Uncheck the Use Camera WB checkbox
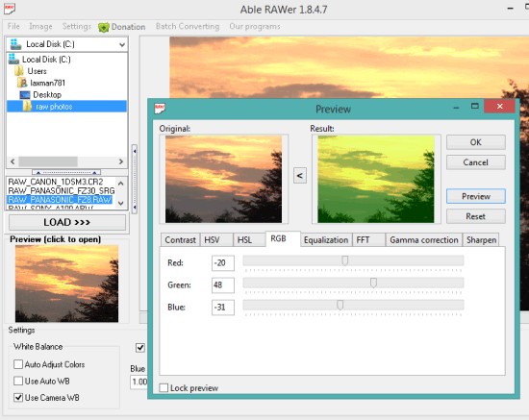This screenshot has width=529, height=420. click(x=18, y=398)
